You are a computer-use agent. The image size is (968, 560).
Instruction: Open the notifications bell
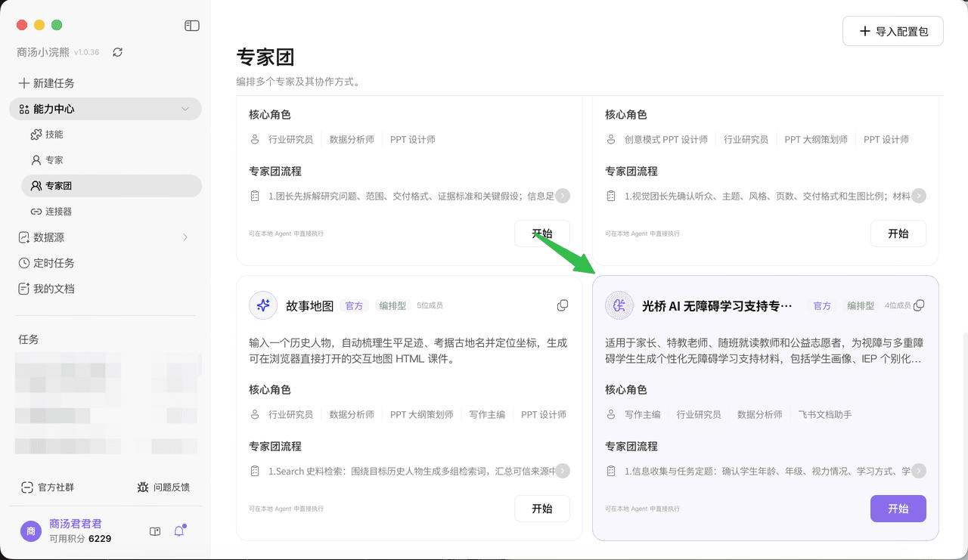click(179, 531)
